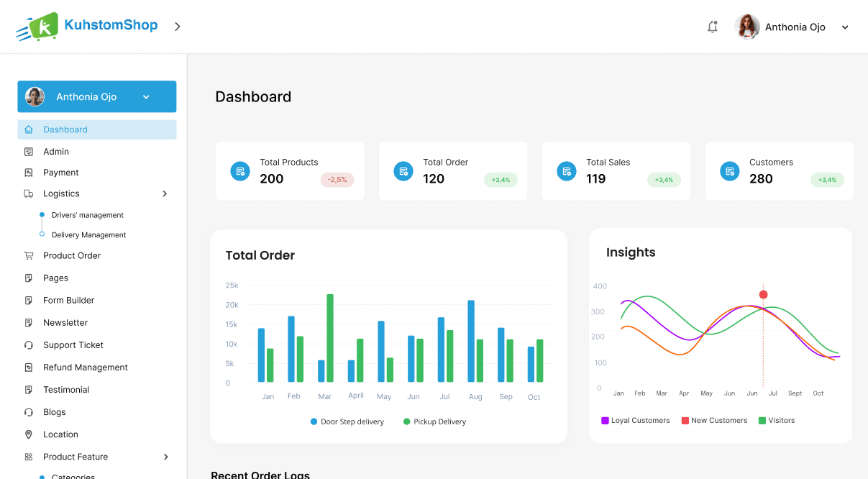Click the Support Ticket headset icon
Viewport: 868px width, 479px height.
(x=29, y=345)
